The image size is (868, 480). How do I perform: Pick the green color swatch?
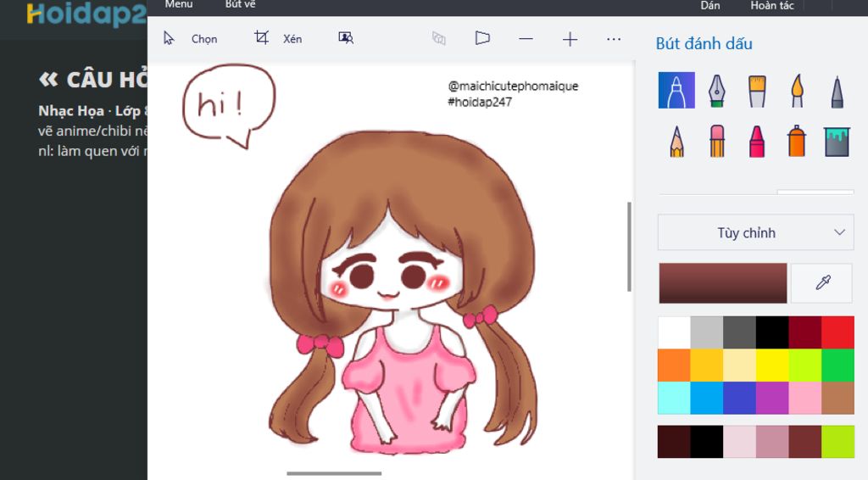pos(837,365)
